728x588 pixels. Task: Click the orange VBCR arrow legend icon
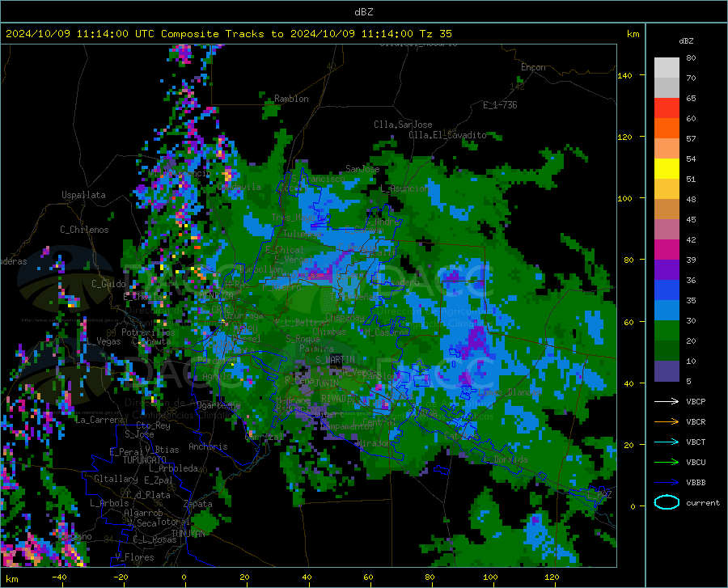coord(667,421)
